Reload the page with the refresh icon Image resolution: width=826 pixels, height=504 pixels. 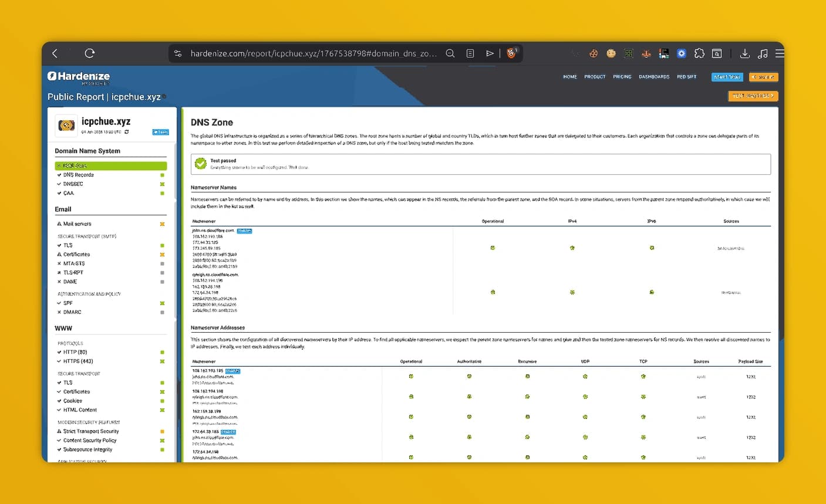[x=90, y=53]
